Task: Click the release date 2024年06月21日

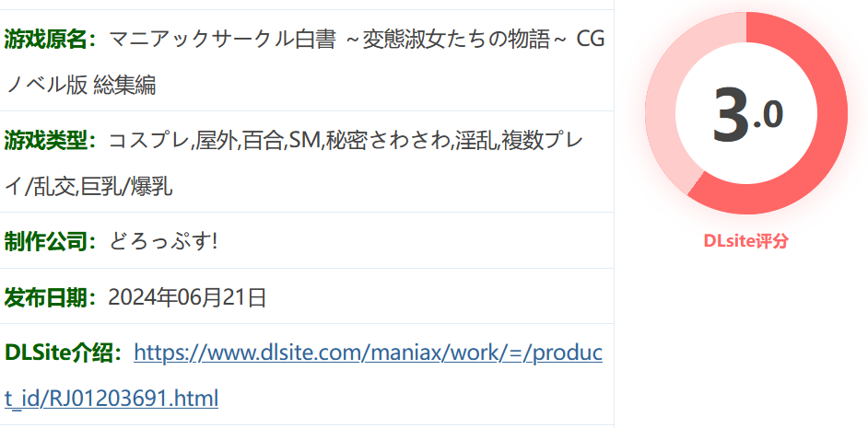Action: (x=188, y=297)
